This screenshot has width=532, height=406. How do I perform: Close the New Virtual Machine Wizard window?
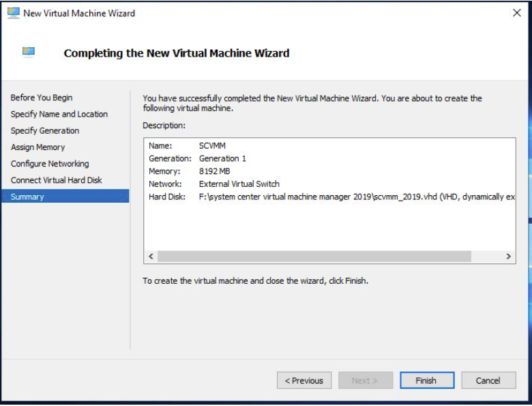pyautogui.click(x=517, y=13)
